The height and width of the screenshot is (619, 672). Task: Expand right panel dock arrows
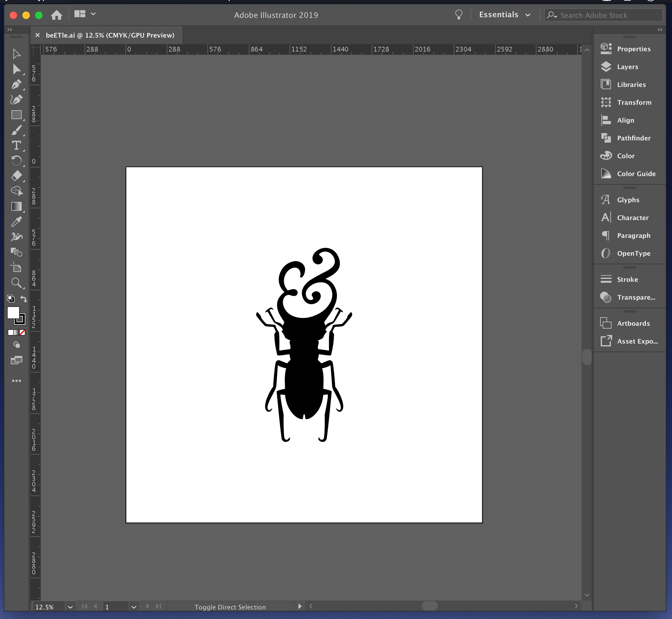pyautogui.click(x=660, y=30)
